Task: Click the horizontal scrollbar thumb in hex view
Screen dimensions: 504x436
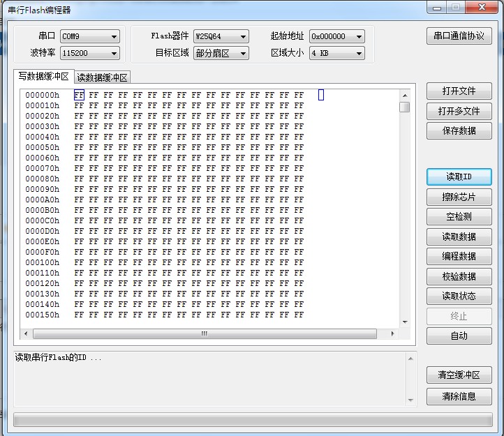Action: point(205,334)
